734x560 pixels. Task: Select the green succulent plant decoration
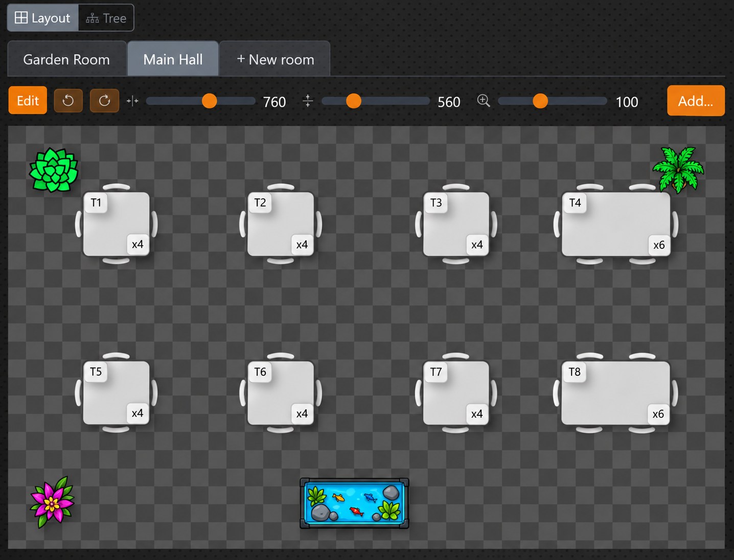[x=54, y=170]
